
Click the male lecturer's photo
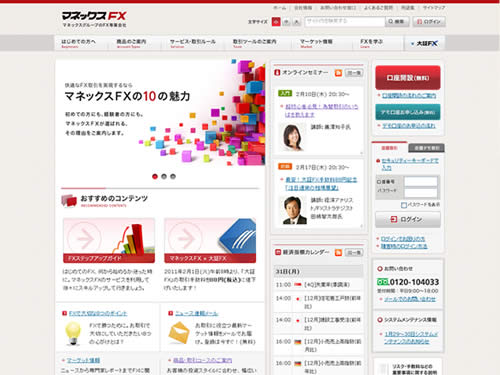(x=293, y=210)
